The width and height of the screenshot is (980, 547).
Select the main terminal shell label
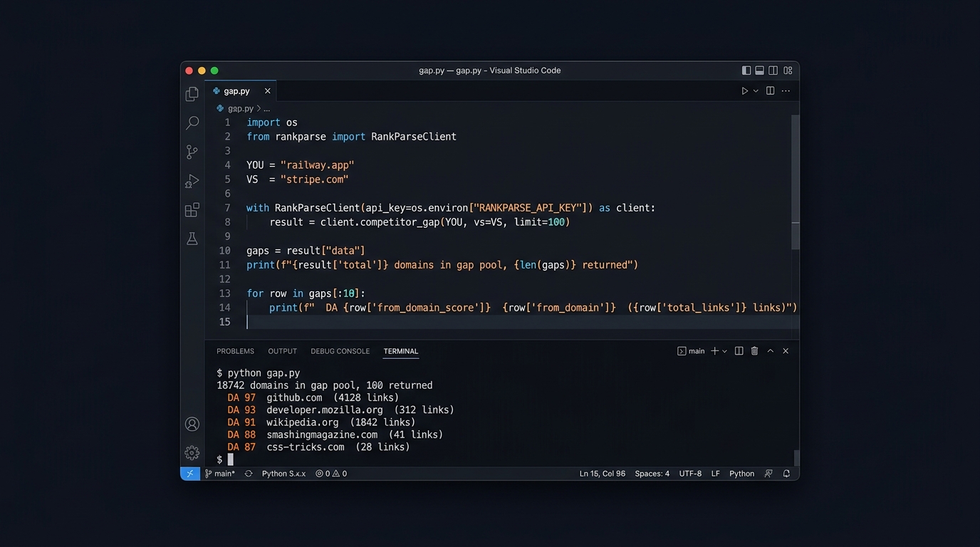coord(691,351)
